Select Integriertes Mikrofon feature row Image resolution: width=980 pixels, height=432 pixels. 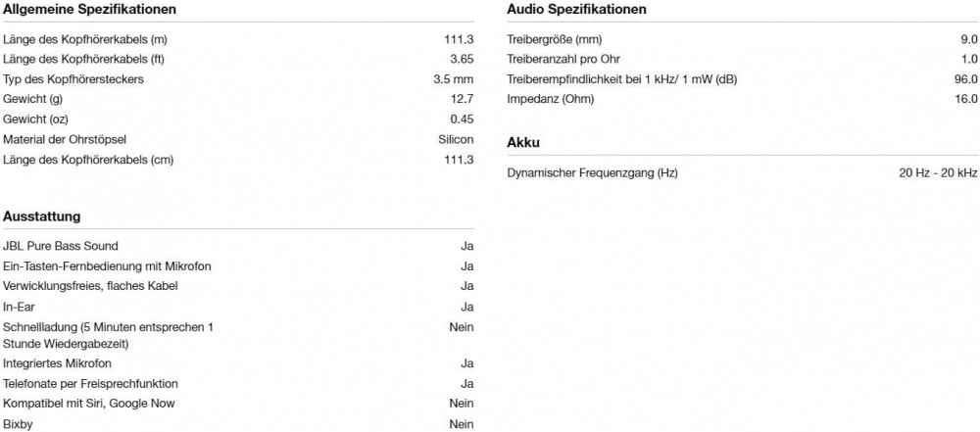pyautogui.click(x=238, y=363)
